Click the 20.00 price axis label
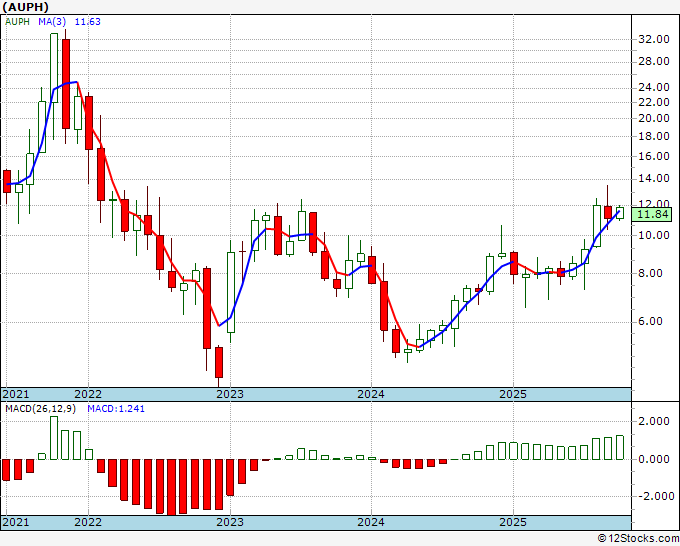This screenshot has width=680, height=546. (654, 118)
